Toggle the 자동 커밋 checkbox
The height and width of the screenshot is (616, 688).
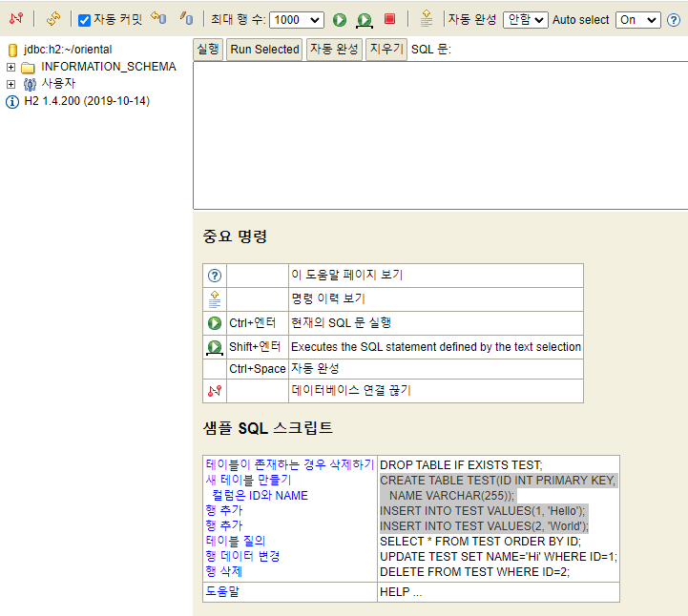coord(84,20)
